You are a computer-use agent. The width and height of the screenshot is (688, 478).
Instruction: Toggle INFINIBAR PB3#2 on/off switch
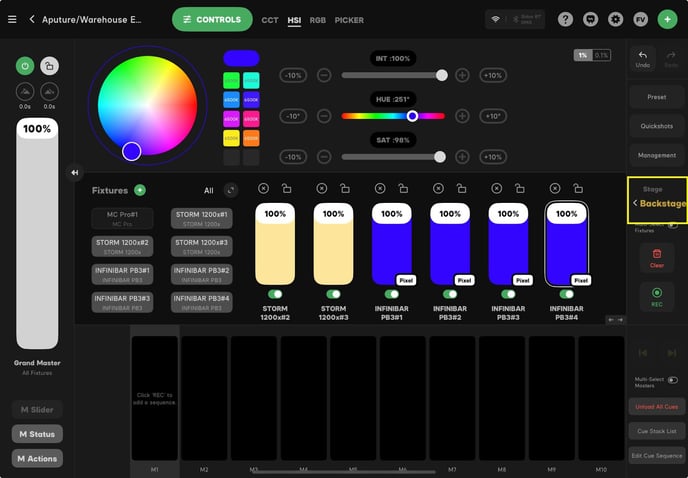pos(450,294)
